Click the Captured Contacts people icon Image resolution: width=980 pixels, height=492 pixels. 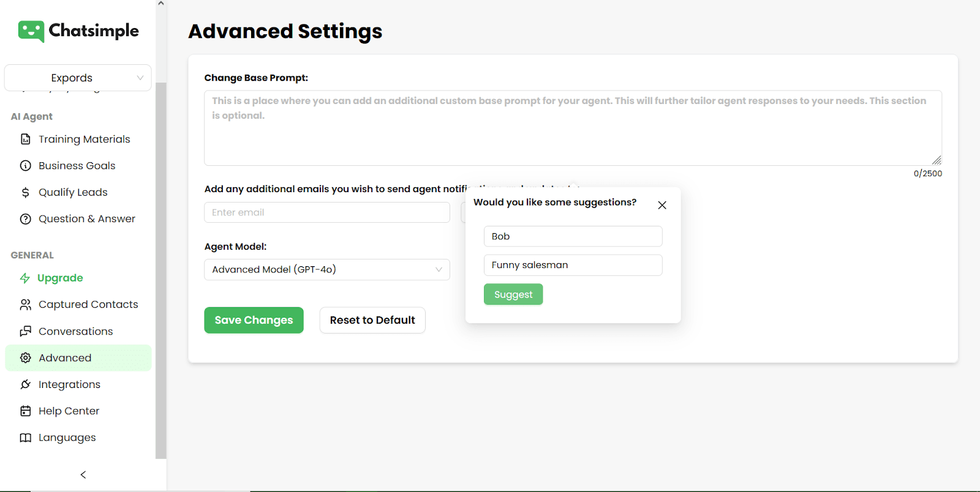tap(25, 305)
